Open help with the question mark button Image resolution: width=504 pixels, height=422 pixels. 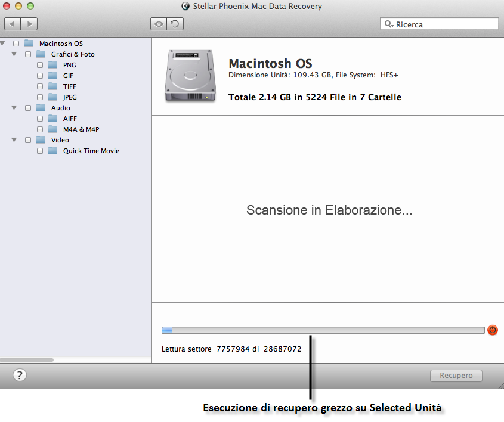click(20, 375)
